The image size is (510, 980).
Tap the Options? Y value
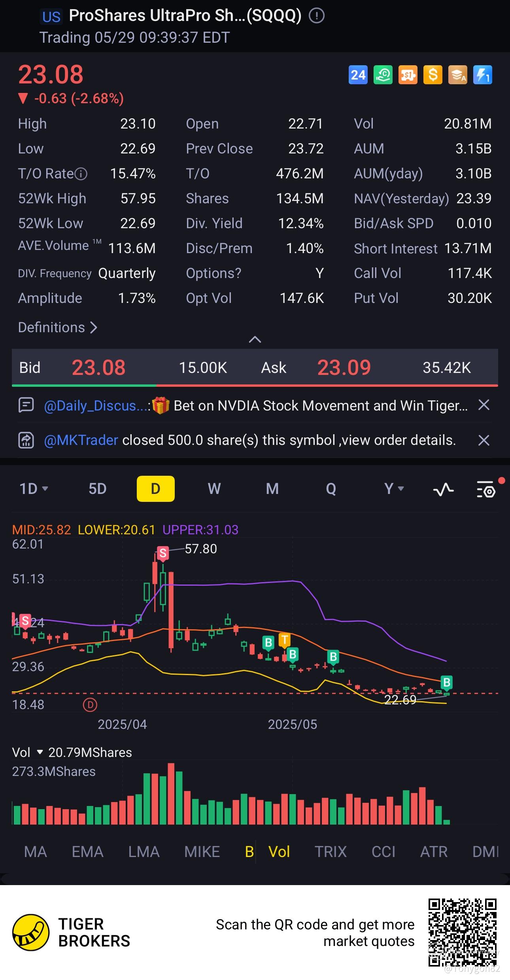pyautogui.click(x=319, y=273)
